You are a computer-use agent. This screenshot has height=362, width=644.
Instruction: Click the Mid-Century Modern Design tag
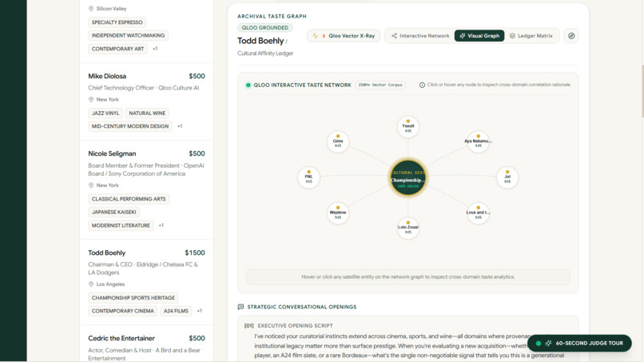pyautogui.click(x=130, y=126)
